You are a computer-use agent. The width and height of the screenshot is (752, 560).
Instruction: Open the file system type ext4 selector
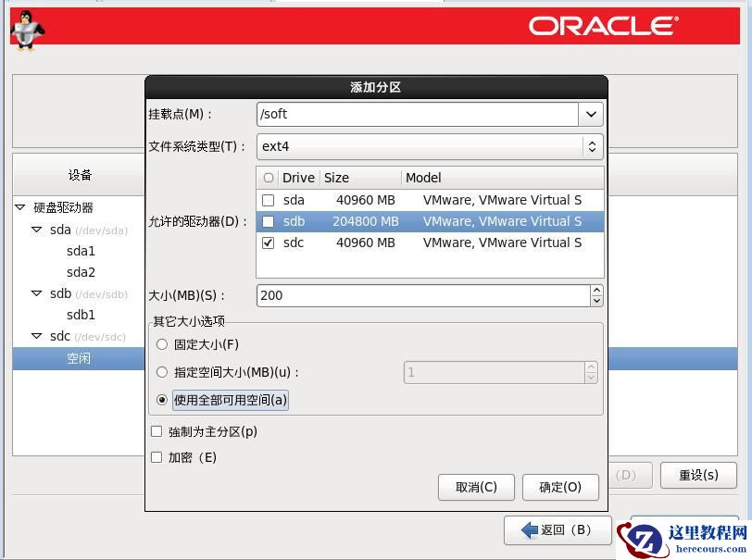click(430, 146)
